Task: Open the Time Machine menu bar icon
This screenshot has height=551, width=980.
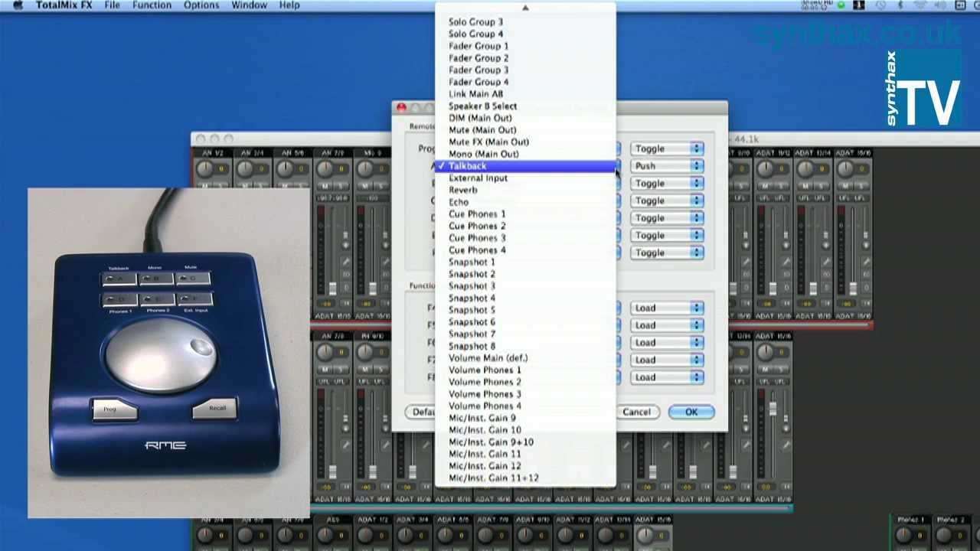Action: [881, 5]
